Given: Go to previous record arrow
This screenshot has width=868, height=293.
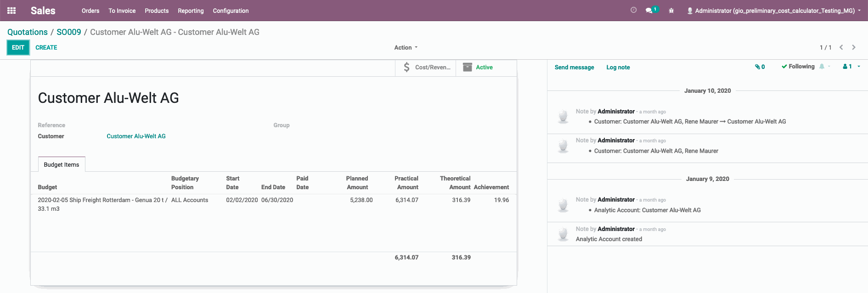Looking at the screenshot, I should 841,47.
